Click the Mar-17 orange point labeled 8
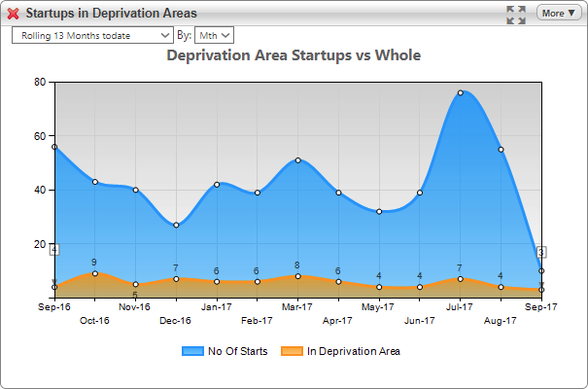This screenshot has width=588, height=389. click(298, 276)
